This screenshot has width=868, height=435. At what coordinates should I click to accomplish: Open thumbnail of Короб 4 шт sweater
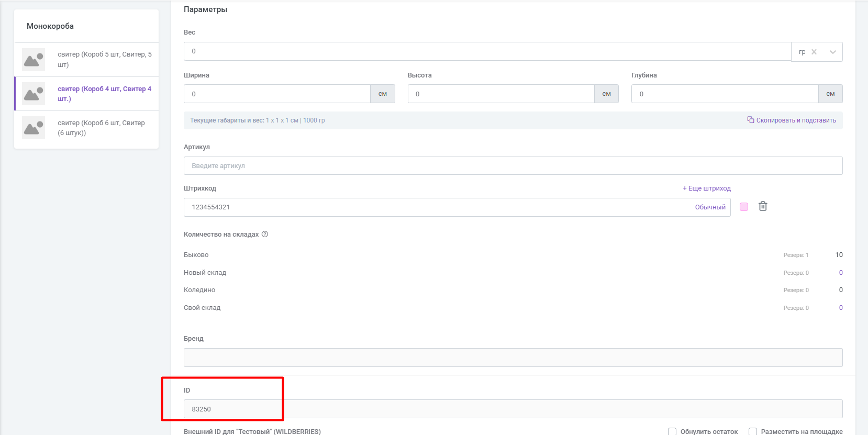(x=34, y=94)
